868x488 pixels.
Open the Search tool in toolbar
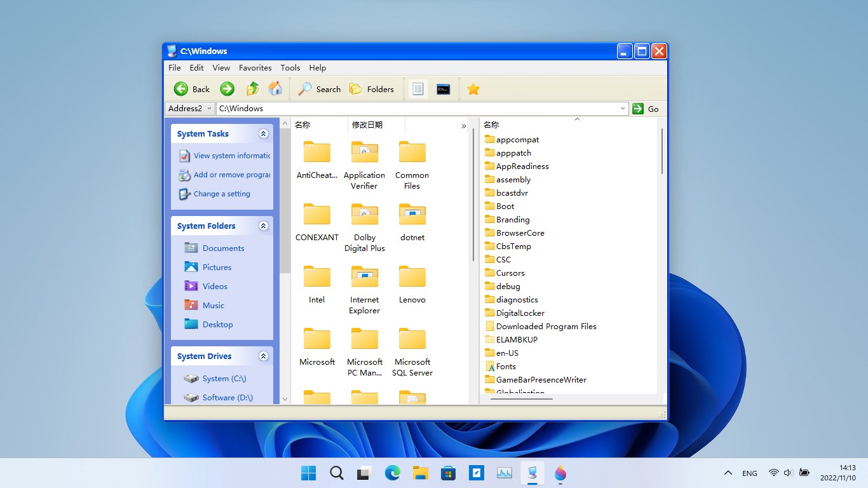click(x=320, y=89)
